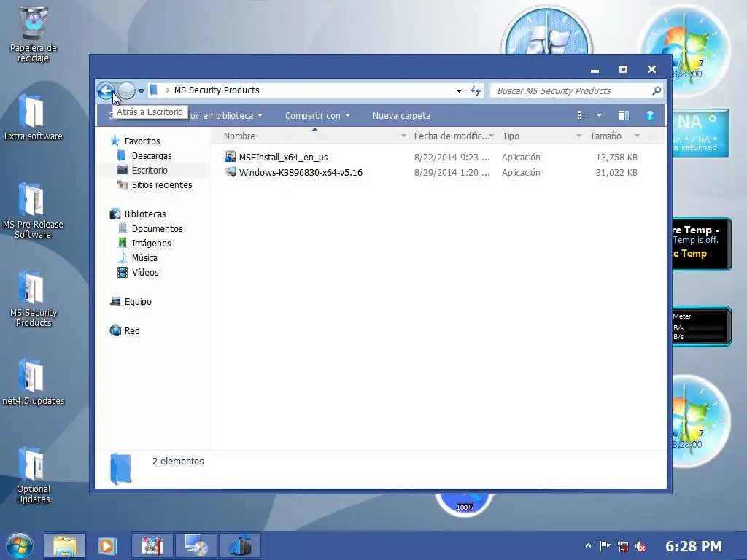
Task: Select net4.5 updates desktop folder
Action: (34, 382)
